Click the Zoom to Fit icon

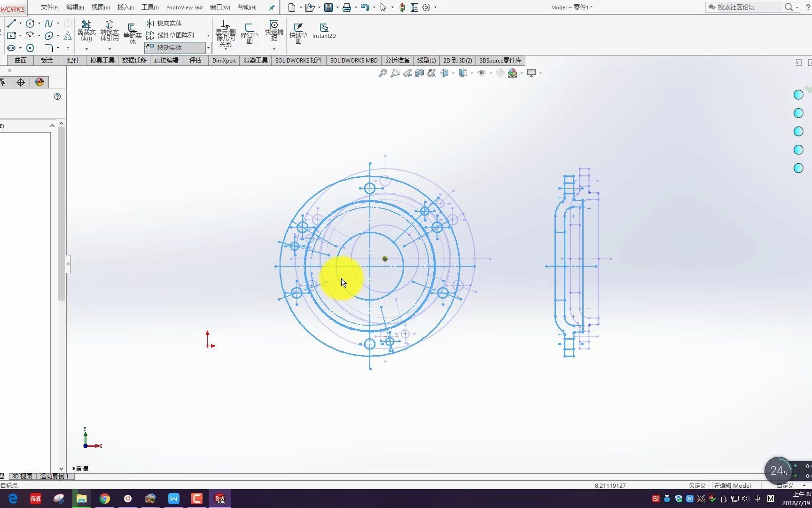pyautogui.click(x=383, y=73)
